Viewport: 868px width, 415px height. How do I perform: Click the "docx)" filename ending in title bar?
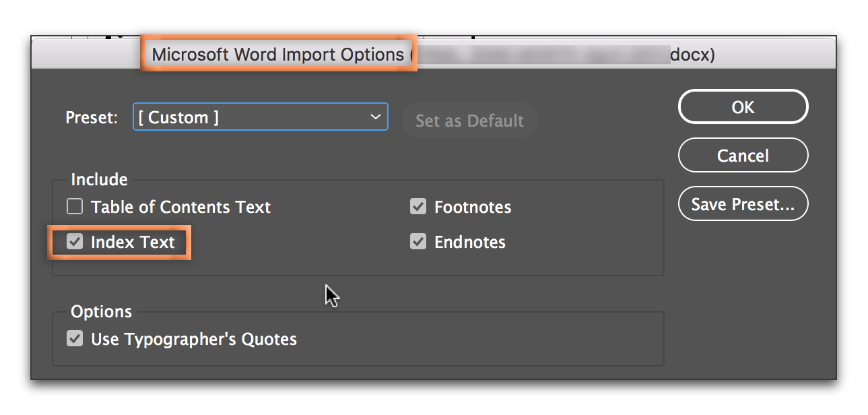click(692, 55)
